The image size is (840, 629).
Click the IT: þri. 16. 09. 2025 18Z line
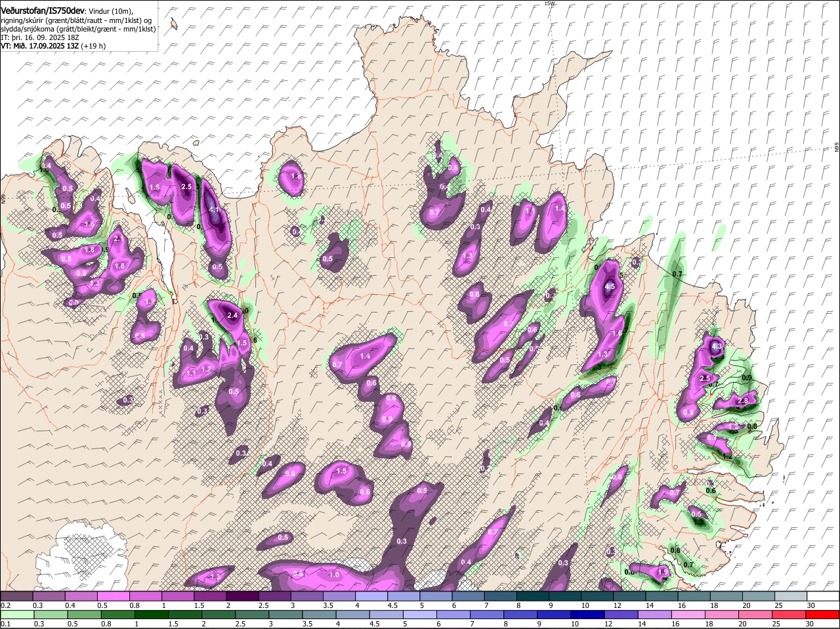coord(41,37)
